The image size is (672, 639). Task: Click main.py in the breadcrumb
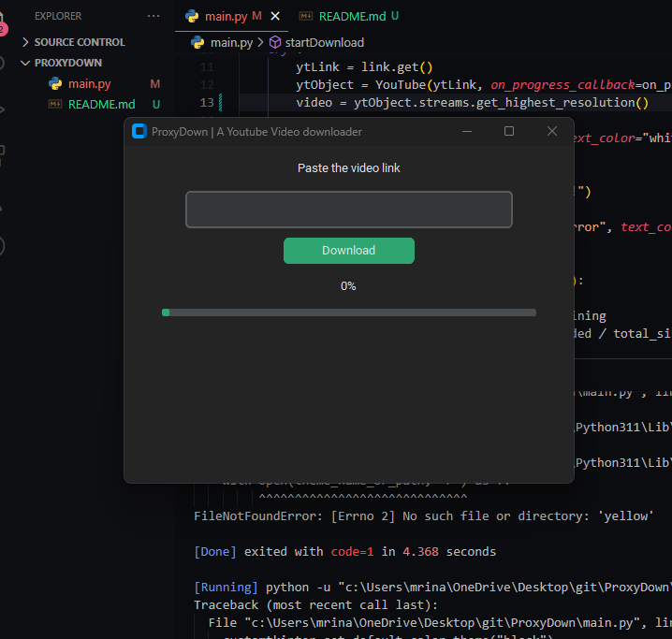231,42
